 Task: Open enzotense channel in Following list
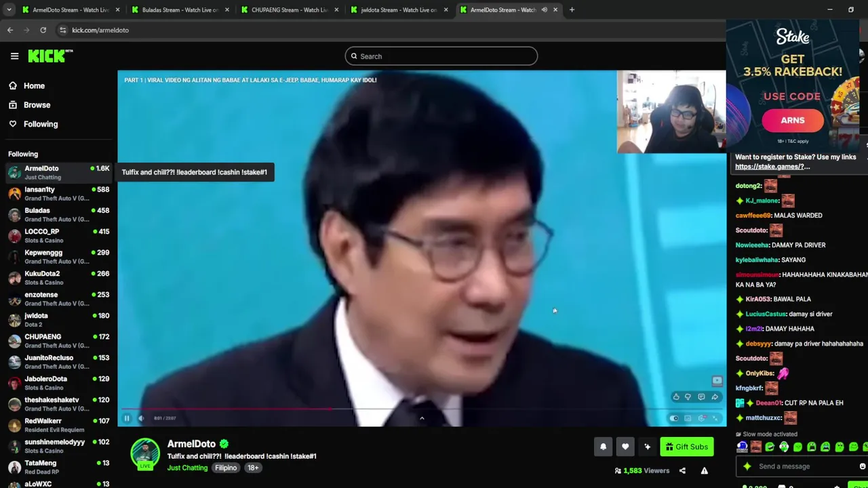(x=58, y=298)
